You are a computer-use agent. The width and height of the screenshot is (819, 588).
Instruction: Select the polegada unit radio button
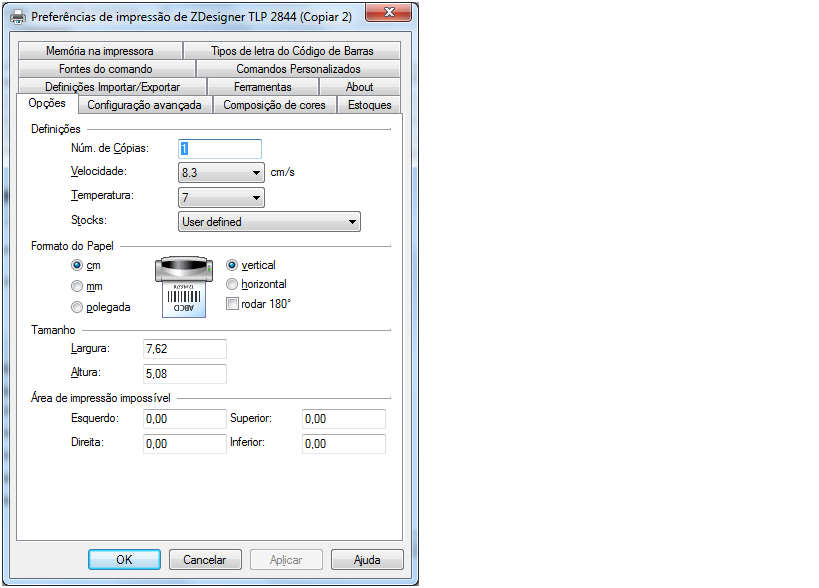point(77,307)
